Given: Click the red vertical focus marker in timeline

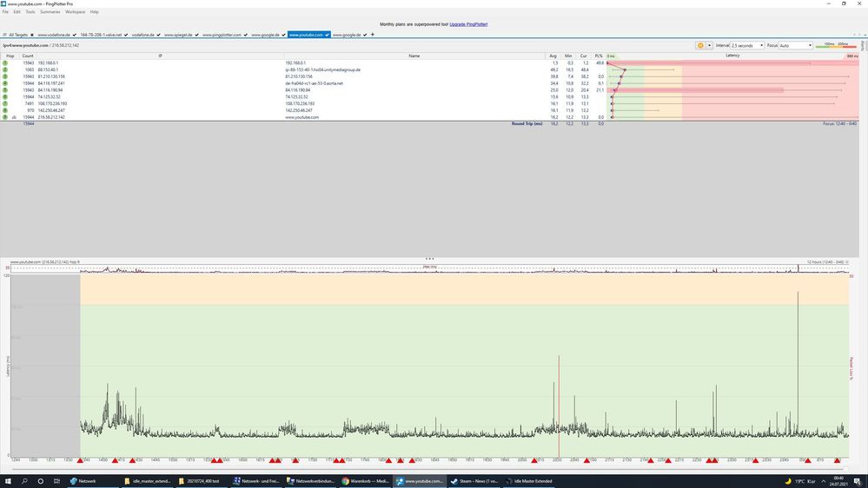Looking at the screenshot, I should tap(559, 406).
